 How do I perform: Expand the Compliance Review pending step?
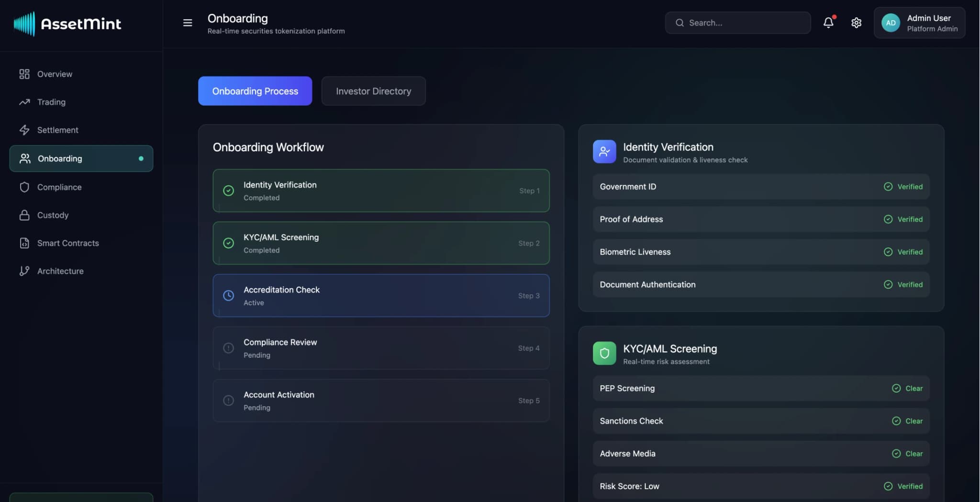click(381, 348)
